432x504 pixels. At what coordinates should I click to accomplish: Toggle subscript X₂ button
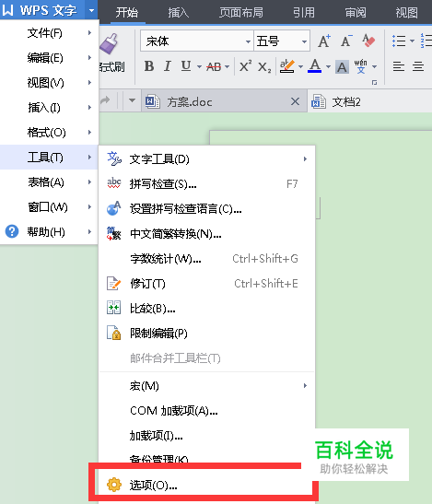tap(264, 67)
